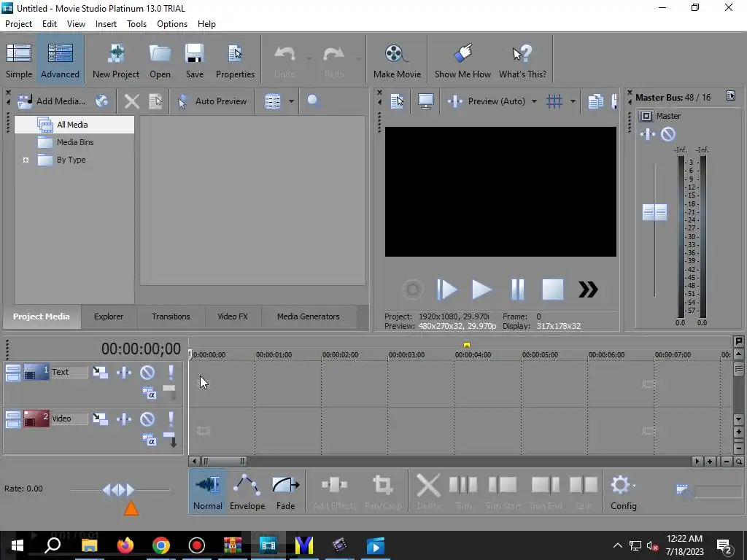Click the Video track name field
Viewport: 747px width, 560px height.
[69, 419]
